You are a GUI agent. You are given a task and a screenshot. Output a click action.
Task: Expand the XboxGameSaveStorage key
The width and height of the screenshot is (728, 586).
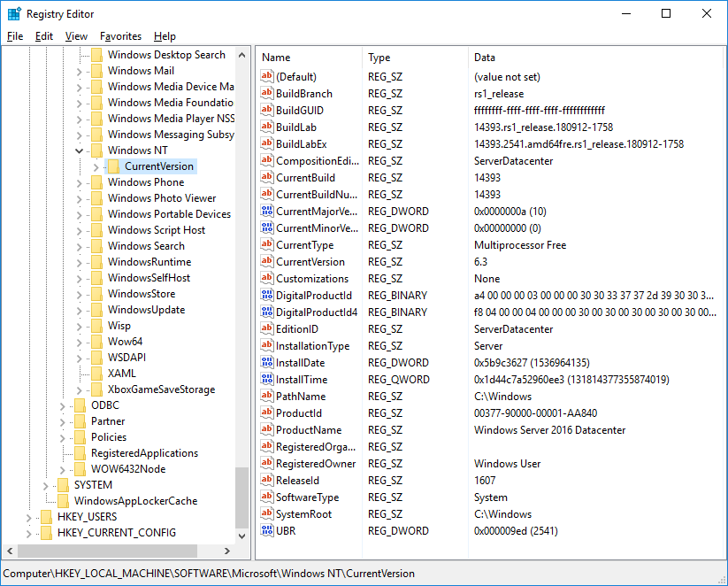click(x=79, y=389)
